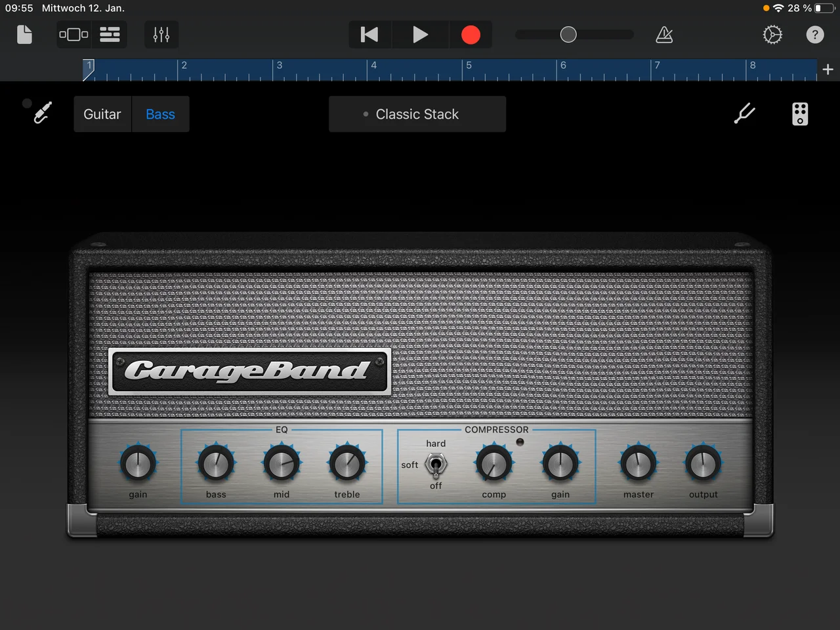Switch to the Tracks view

coord(110,35)
